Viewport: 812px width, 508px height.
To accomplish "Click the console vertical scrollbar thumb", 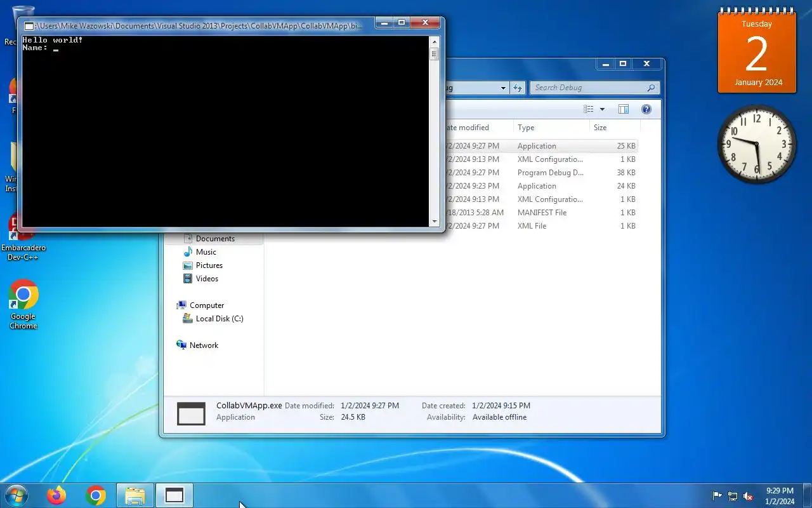I will [x=435, y=54].
